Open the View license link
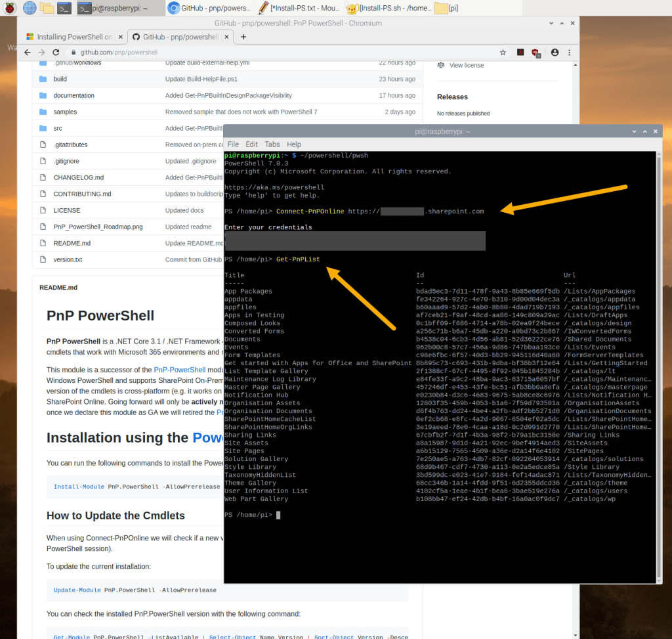Image resolution: width=672 pixels, height=639 pixels. pyautogui.click(x=468, y=65)
